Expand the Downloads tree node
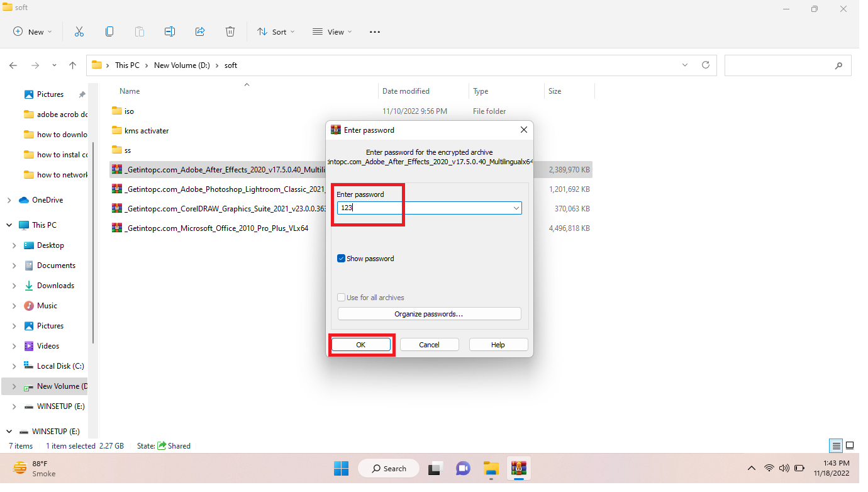 click(14, 286)
